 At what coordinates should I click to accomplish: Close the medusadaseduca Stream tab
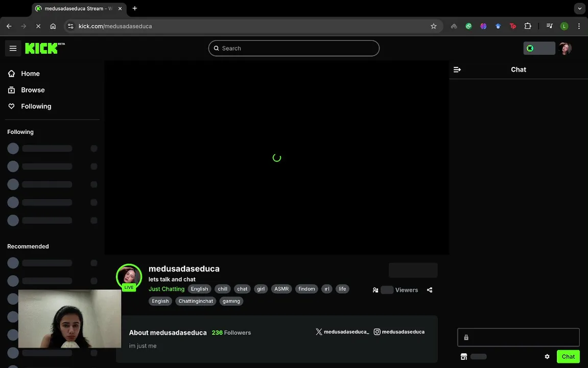click(x=120, y=8)
